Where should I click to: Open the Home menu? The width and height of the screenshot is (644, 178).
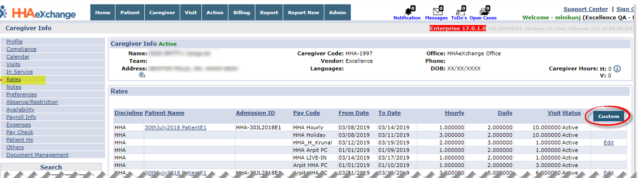click(x=103, y=13)
